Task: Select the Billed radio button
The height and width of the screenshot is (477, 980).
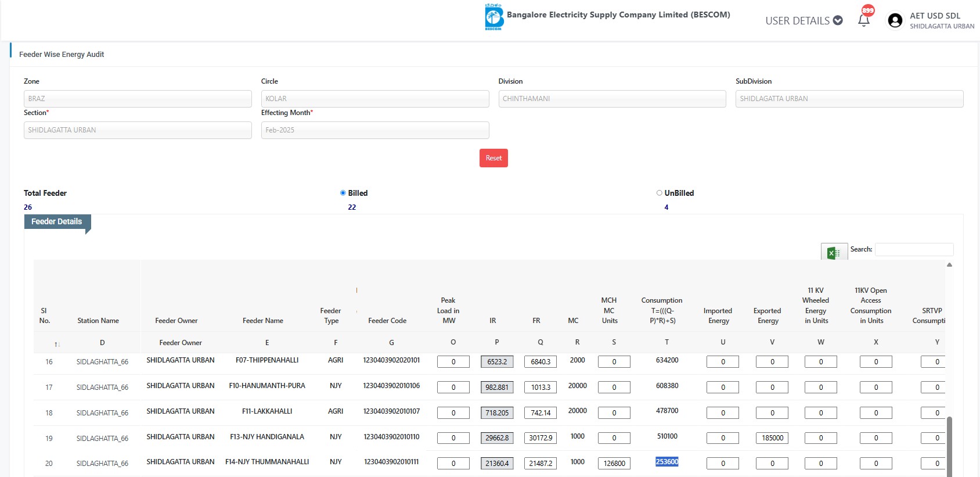Action: (343, 193)
